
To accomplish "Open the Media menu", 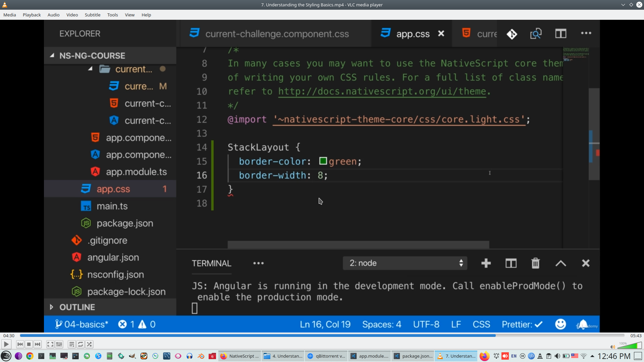I will coord(9,15).
